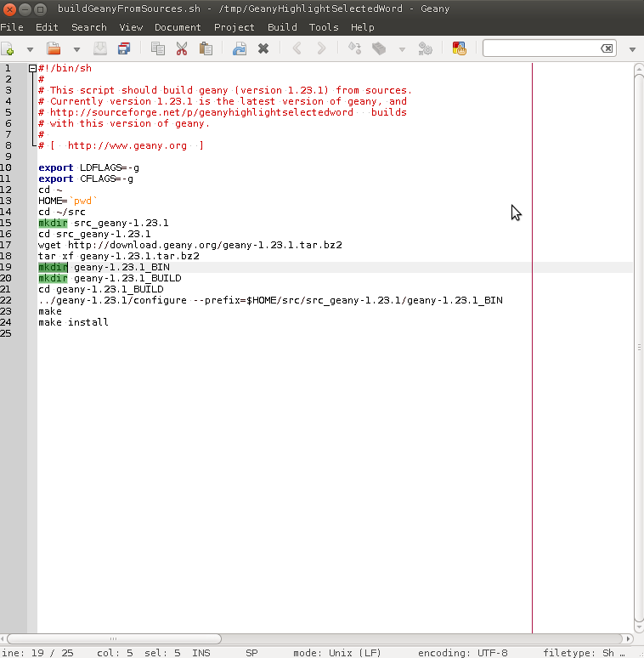This screenshot has width=644, height=658.
Task: Open the Build menu
Action: pyautogui.click(x=282, y=27)
